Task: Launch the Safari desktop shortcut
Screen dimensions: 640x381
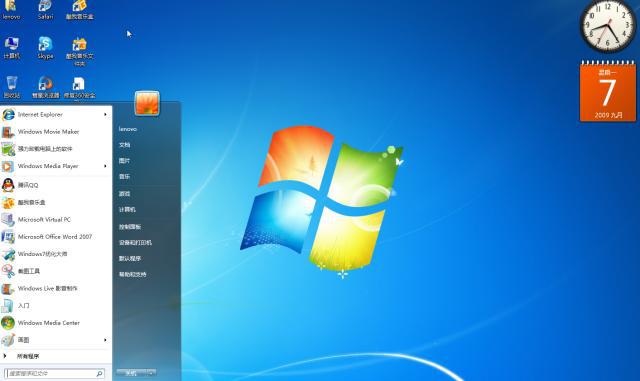Action: 45,10
